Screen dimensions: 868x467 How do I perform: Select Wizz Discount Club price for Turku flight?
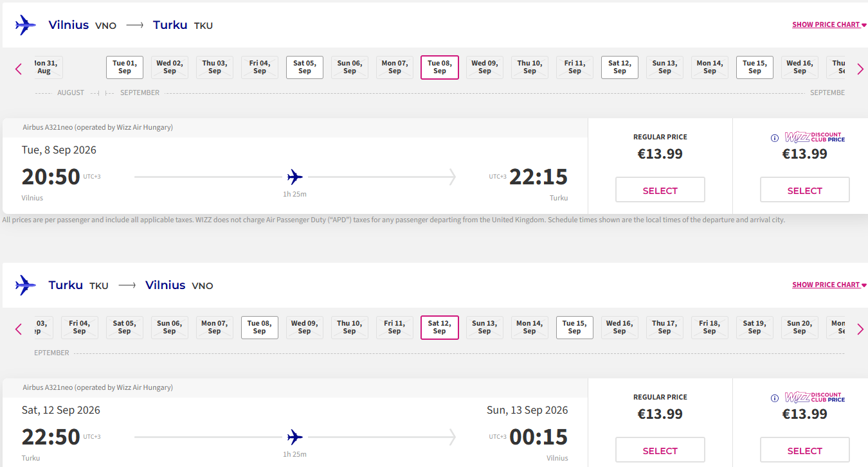pos(805,450)
